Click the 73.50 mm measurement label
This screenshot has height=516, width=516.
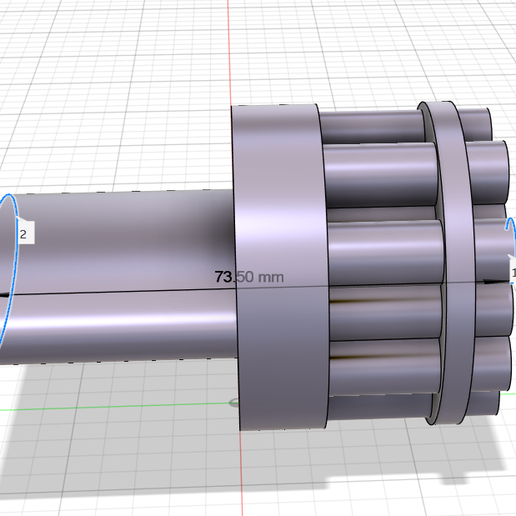249,277
